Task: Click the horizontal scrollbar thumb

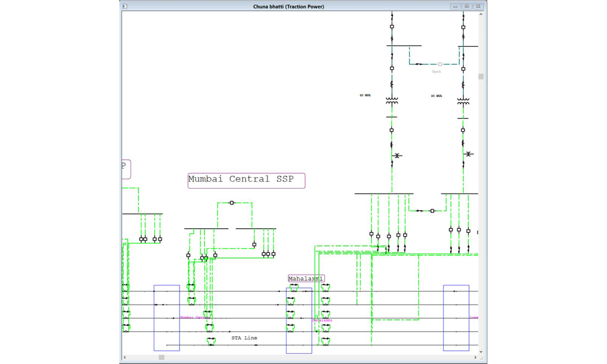Action: point(161,357)
